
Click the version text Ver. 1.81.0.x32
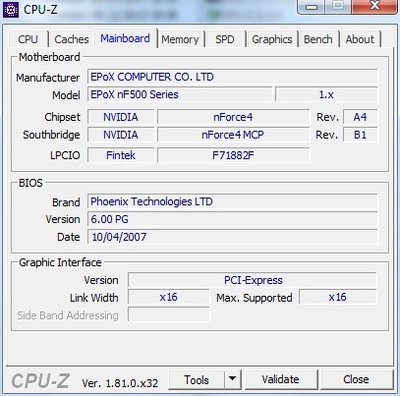pyautogui.click(x=120, y=383)
